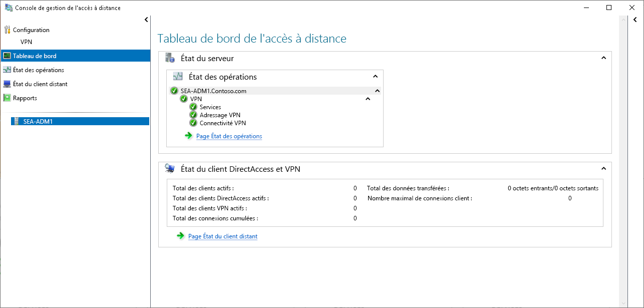
Task: Collapse the SEA-ADM1.Contoso.com entry
Action: click(x=377, y=91)
